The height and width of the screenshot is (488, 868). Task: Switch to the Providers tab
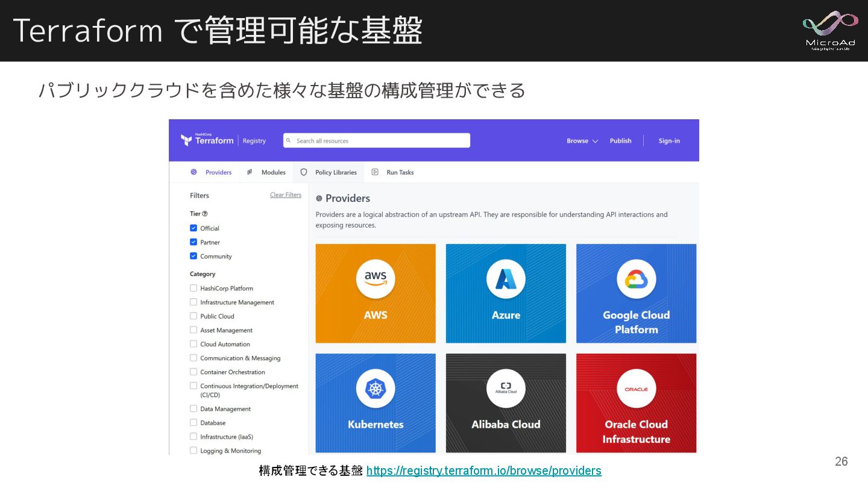click(x=211, y=172)
